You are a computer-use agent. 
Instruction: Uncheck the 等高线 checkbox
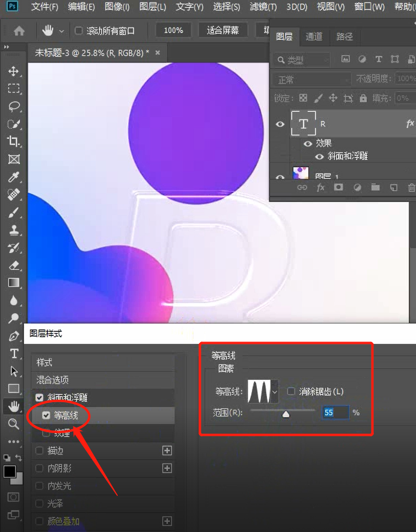pos(46,415)
